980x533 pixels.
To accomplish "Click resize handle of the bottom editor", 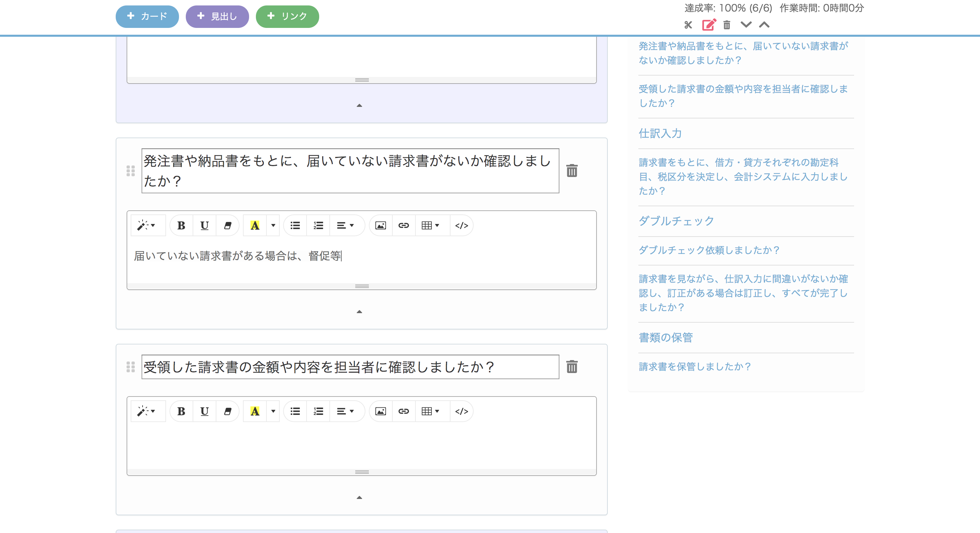I will coord(361,472).
